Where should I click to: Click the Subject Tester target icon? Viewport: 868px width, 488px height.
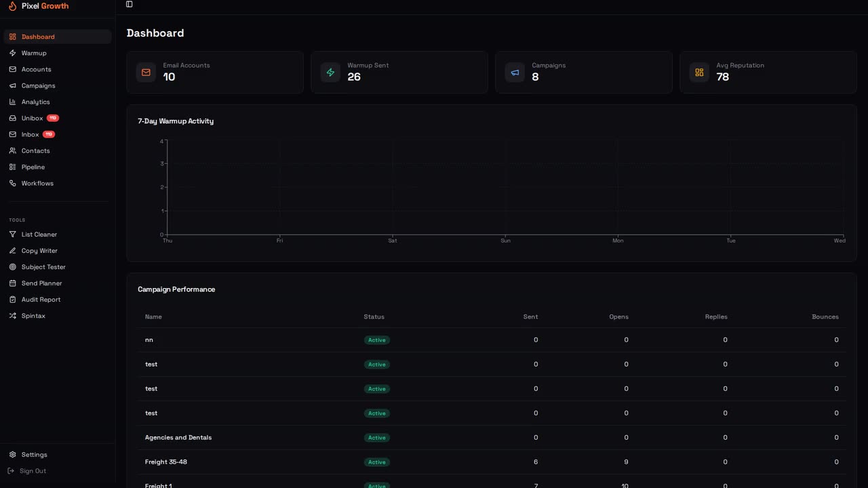pos(12,267)
